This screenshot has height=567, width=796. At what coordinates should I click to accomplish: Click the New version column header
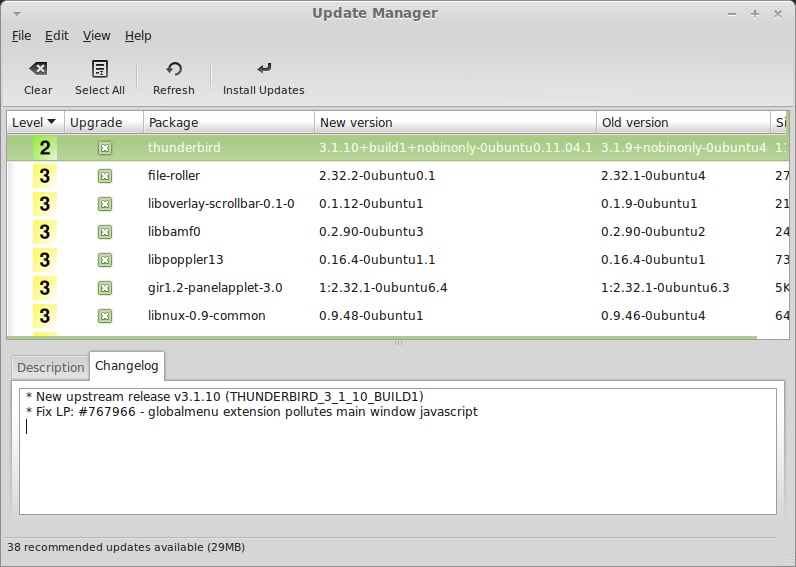[x=455, y=122]
